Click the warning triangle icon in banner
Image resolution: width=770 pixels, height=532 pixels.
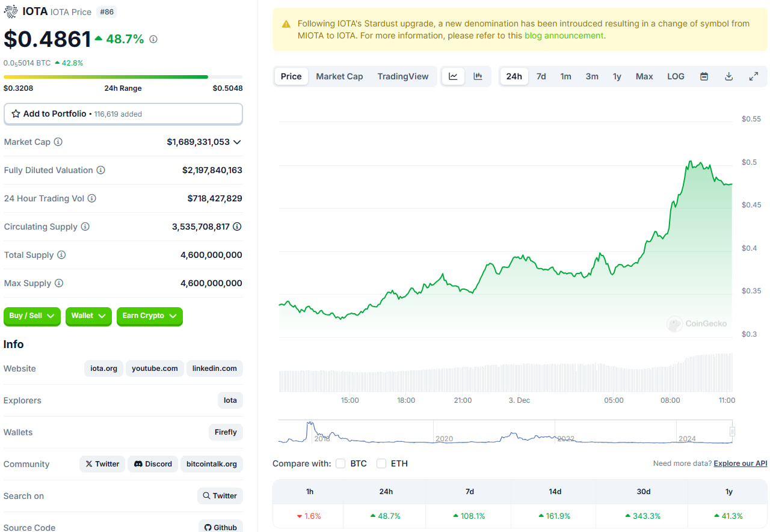[x=286, y=24]
